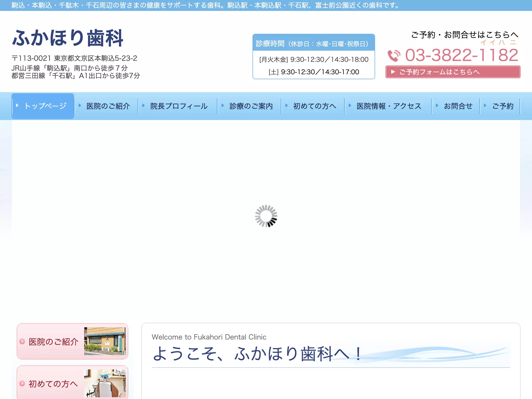532x399 pixels.
Task: Select 診療のご案内 in the navigation bar
Action: (250, 106)
